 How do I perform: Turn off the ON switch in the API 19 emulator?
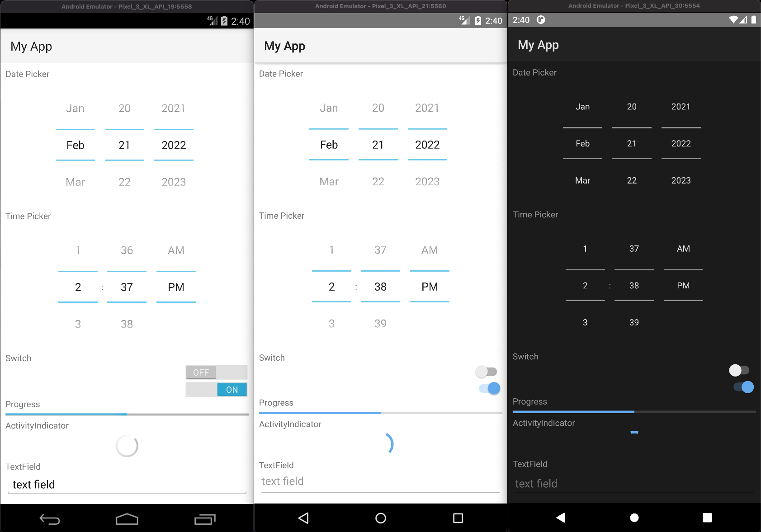pyautogui.click(x=216, y=390)
